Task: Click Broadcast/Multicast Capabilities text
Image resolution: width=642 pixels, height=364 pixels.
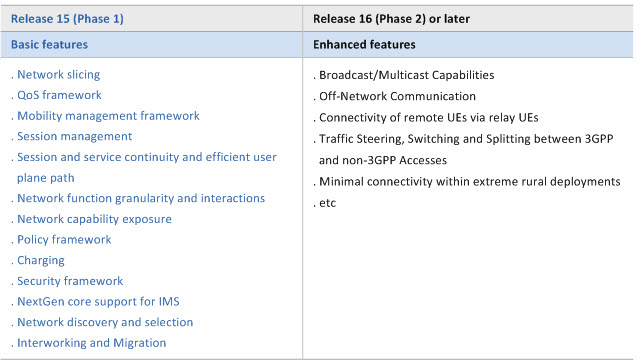Action: point(407,75)
